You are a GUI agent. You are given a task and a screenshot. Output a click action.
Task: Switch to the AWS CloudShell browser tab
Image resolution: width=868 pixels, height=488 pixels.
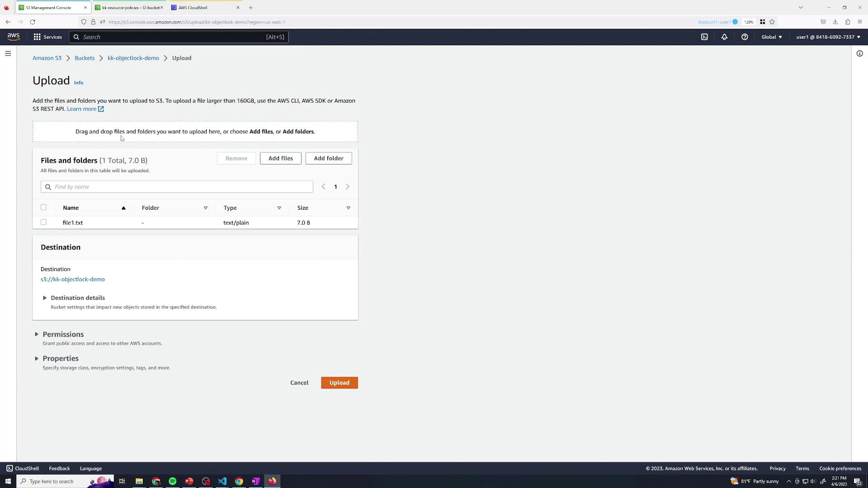[193, 8]
